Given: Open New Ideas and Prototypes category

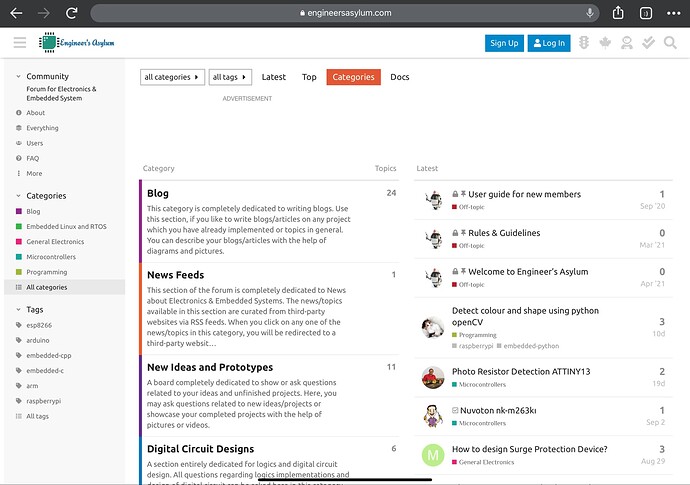Looking at the screenshot, I should 210,367.
